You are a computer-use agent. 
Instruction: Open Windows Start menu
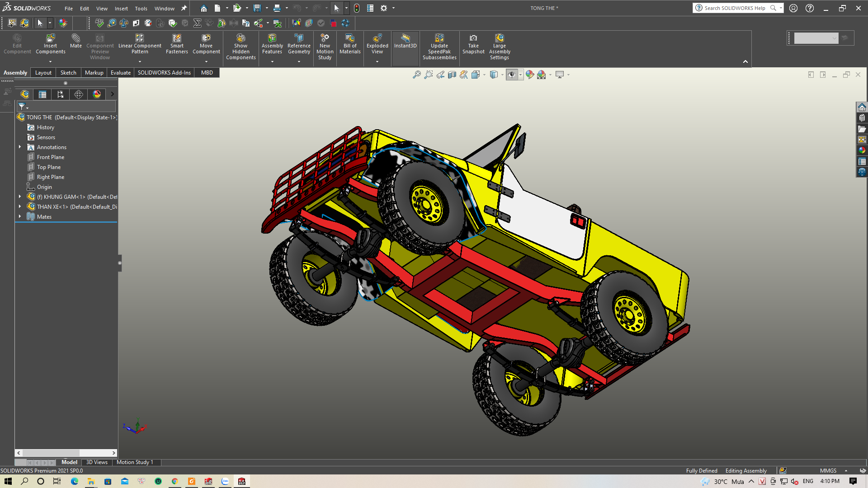point(8,481)
